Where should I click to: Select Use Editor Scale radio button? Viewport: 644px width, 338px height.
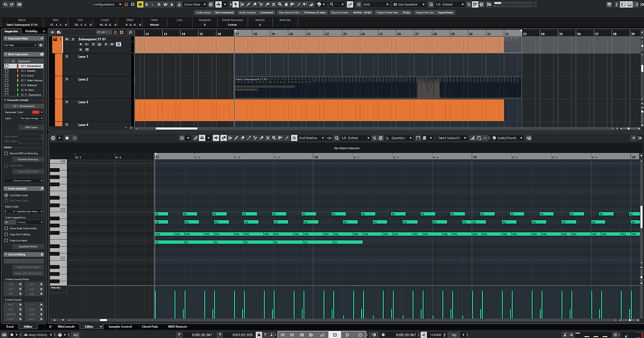(6, 195)
